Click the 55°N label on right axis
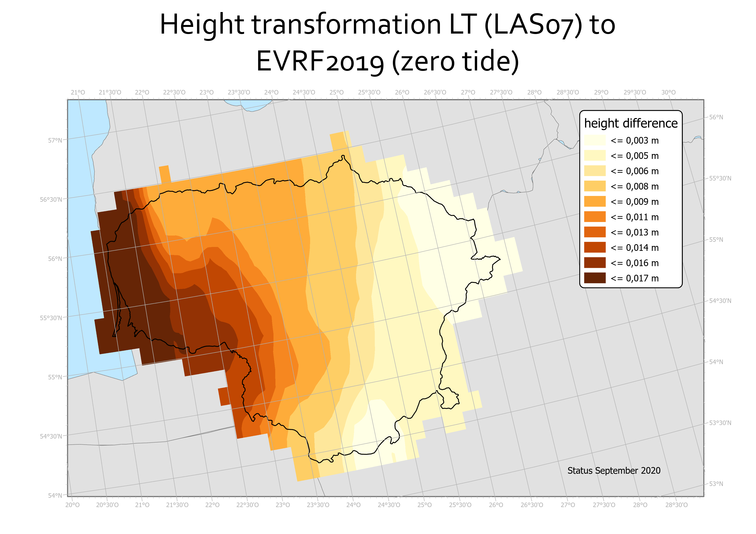This screenshot has height=534, width=756. (x=716, y=239)
